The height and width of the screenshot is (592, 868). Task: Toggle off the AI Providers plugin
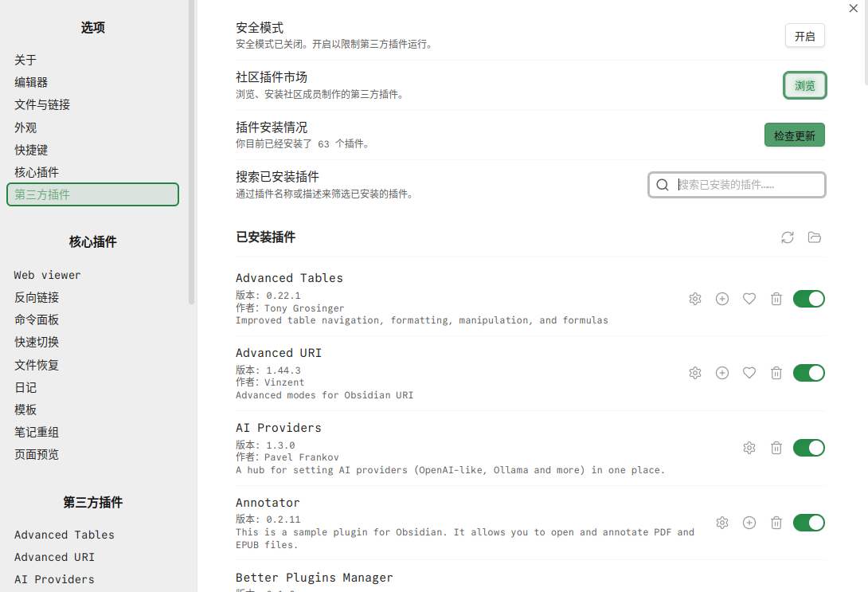tap(808, 448)
